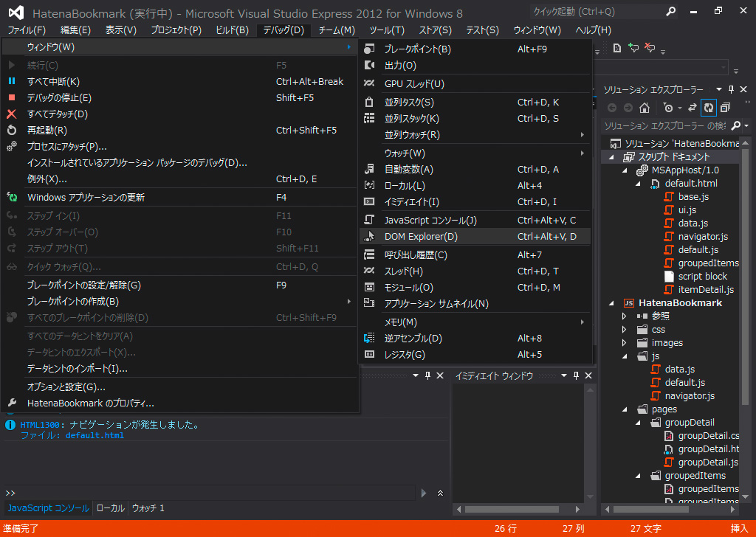Open the ツール(T) menu
The width and height of the screenshot is (756, 537).
387,30
